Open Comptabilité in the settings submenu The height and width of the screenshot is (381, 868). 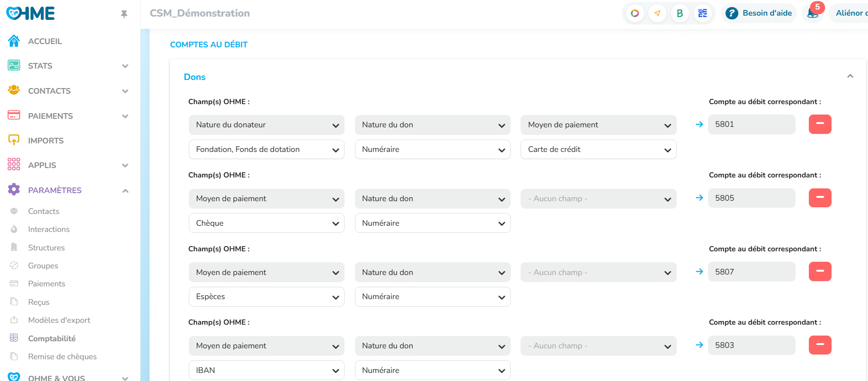pyautogui.click(x=52, y=338)
